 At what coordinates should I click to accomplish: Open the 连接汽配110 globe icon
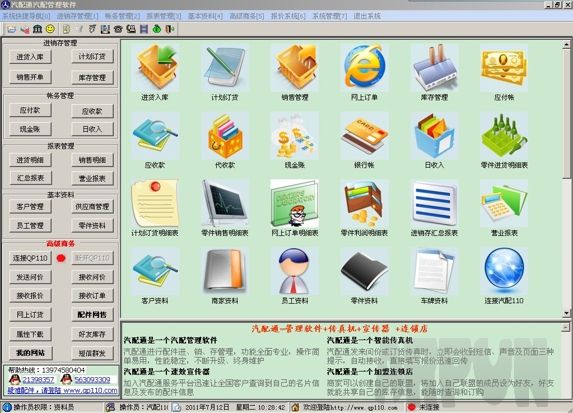pyautogui.click(x=504, y=271)
